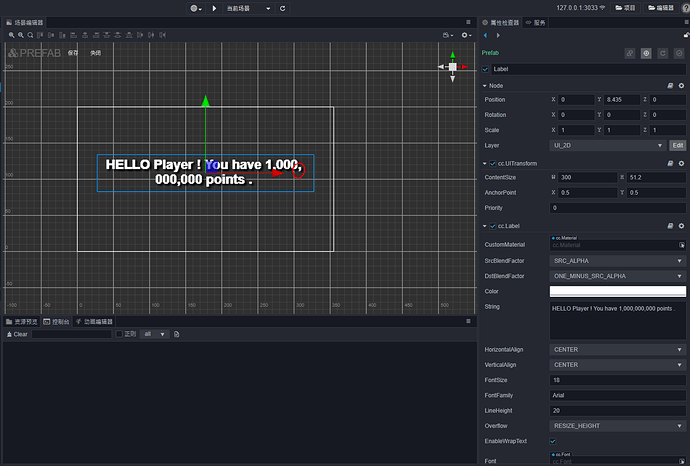Start the scene preview with the play button
Screen dimensions: 690x466
click(214, 8)
